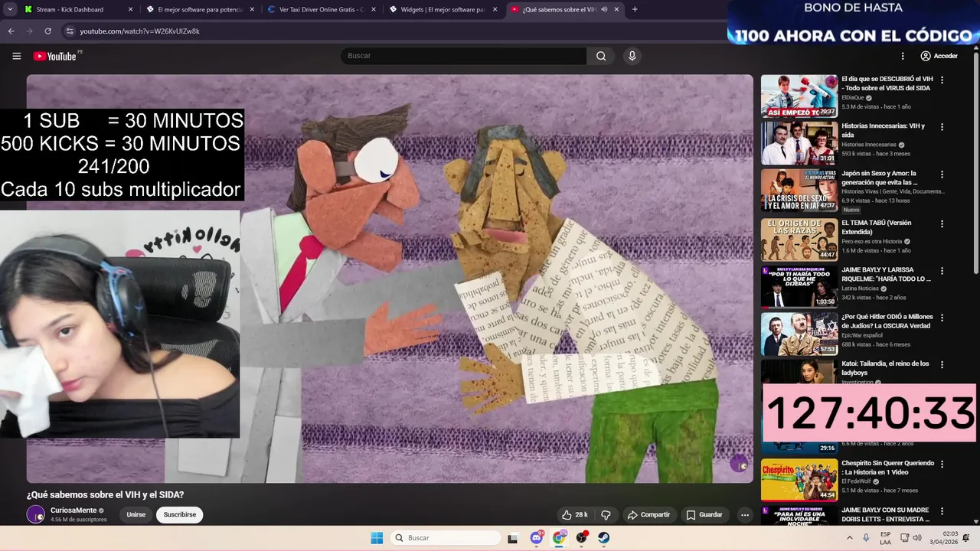Reload the page with the refresh icon
The width and height of the screenshot is (980, 551).
(47, 31)
